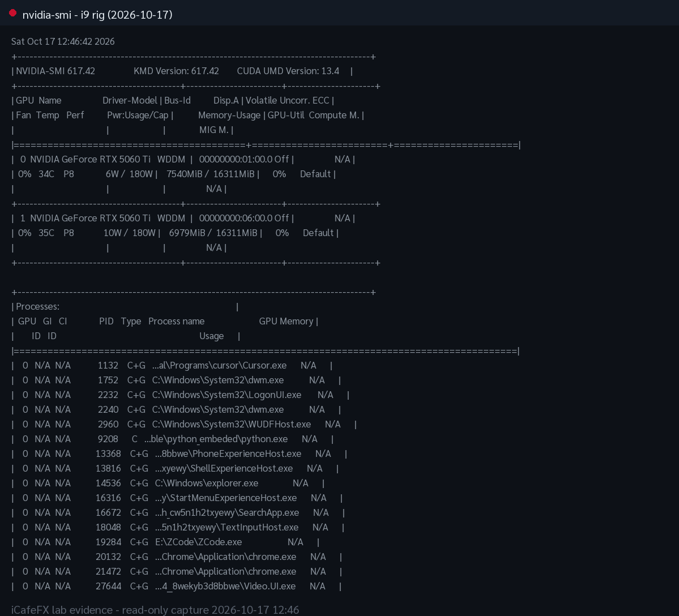Select the LogonUI.exe process row

181,395
